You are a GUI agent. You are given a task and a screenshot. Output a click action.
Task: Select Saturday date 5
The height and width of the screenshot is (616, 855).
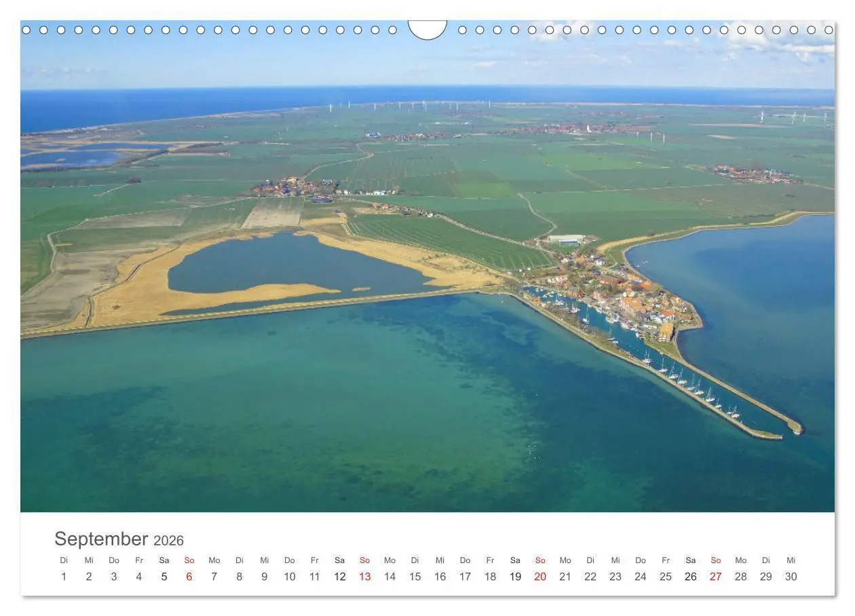coord(164,577)
